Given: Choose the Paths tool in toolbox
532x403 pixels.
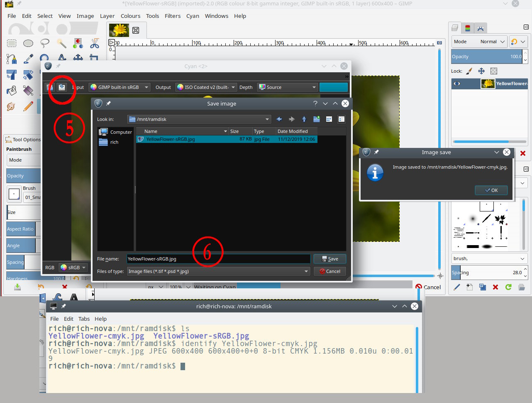Looking at the screenshot, I should click(x=12, y=59).
